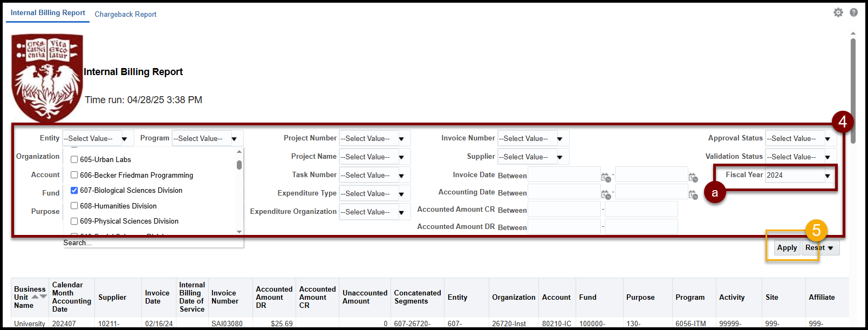Expand the Fiscal Year dropdown
Screen dimensions: 868x330
827,176
